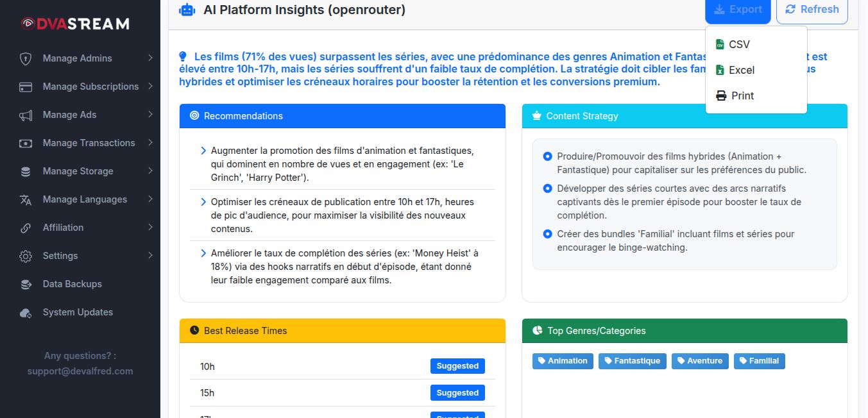
Task: Expand the Manage Admins chevron arrow
Action: click(150, 58)
